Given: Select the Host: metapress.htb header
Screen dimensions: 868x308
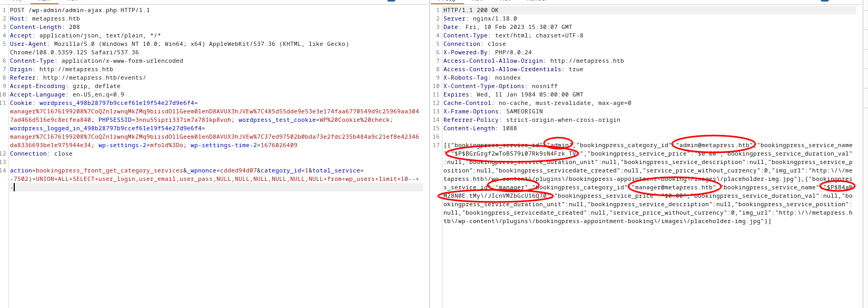Looking at the screenshot, I should [x=45, y=18].
